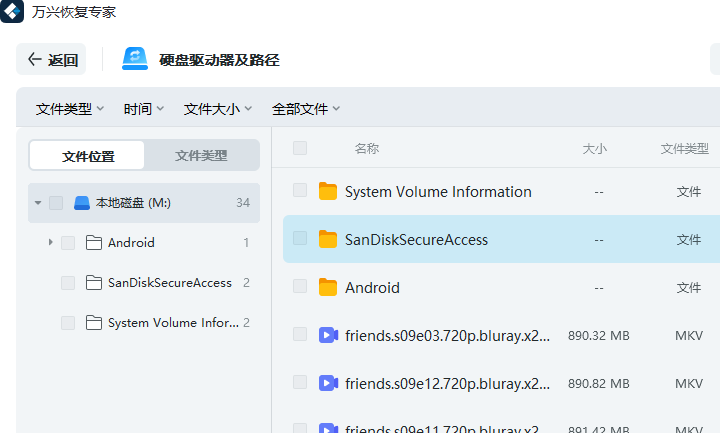Viewport: 720px width, 433px height.
Task: Select the 文件位置 tab
Action: pyautogui.click(x=88, y=156)
